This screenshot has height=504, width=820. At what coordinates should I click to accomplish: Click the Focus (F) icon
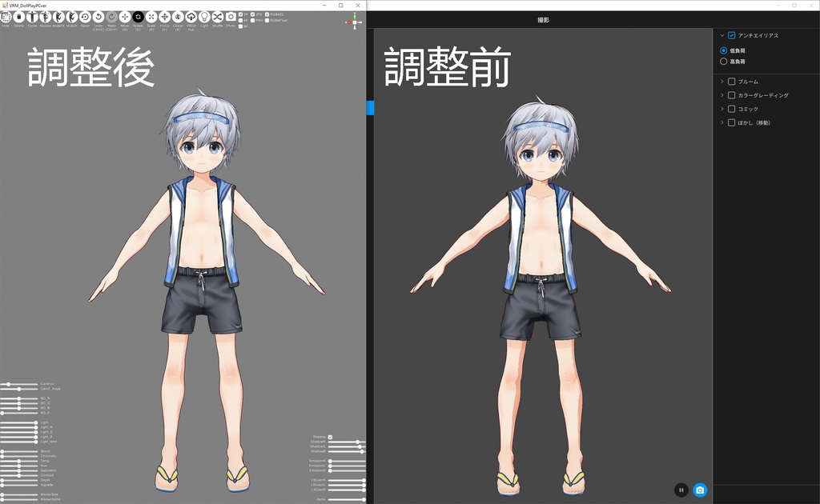(164, 17)
